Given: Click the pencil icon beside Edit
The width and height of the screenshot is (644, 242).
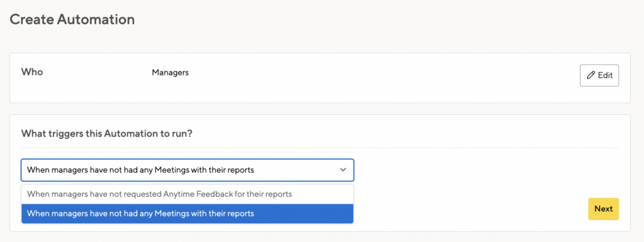Looking at the screenshot, I should tap(591, 75).
